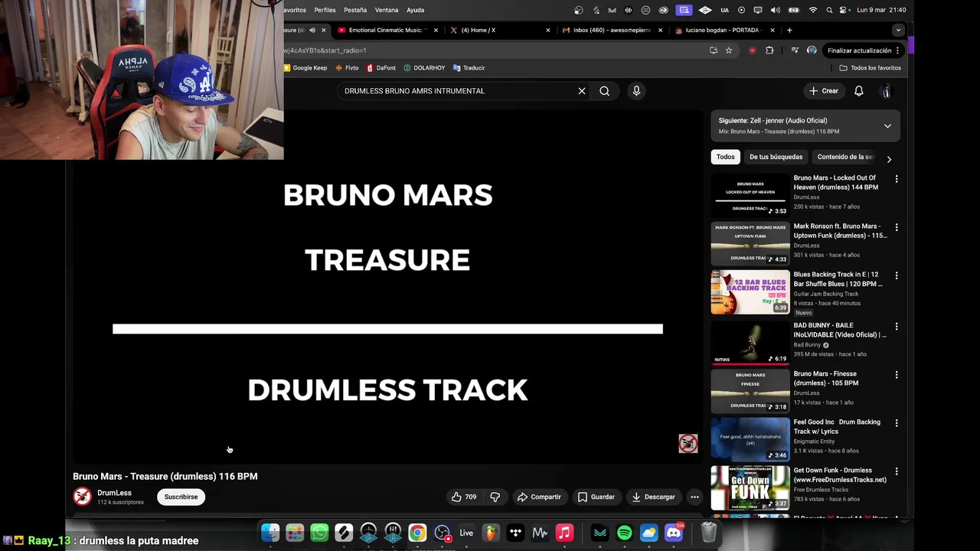Click the Crear button
Screen dimensions: 980x551
[x=824, y=91]
